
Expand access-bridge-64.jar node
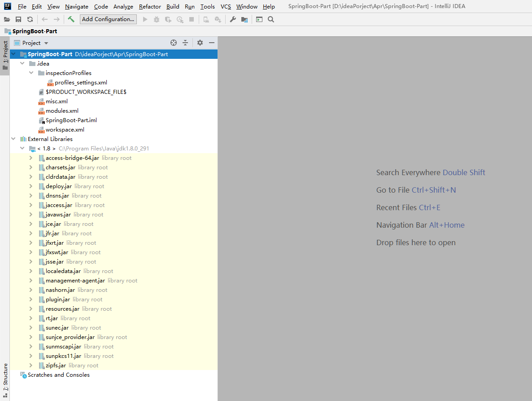tap(31, 158)
